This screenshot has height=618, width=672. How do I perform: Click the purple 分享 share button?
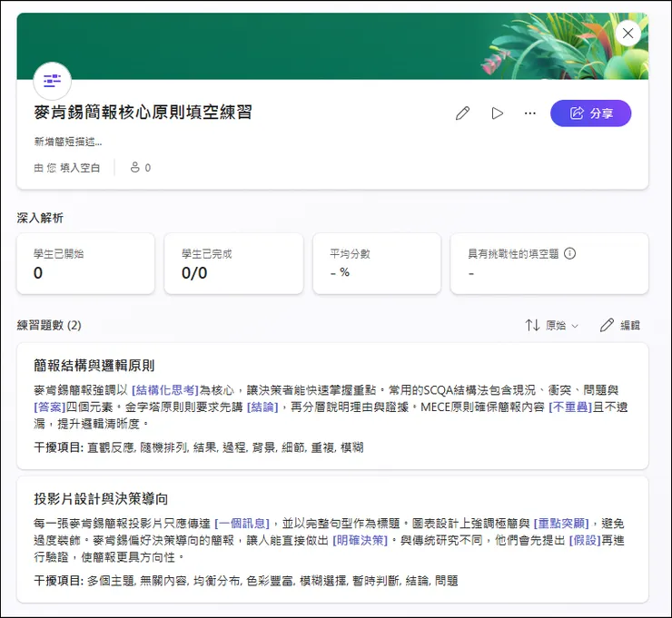tap(590, 113)
